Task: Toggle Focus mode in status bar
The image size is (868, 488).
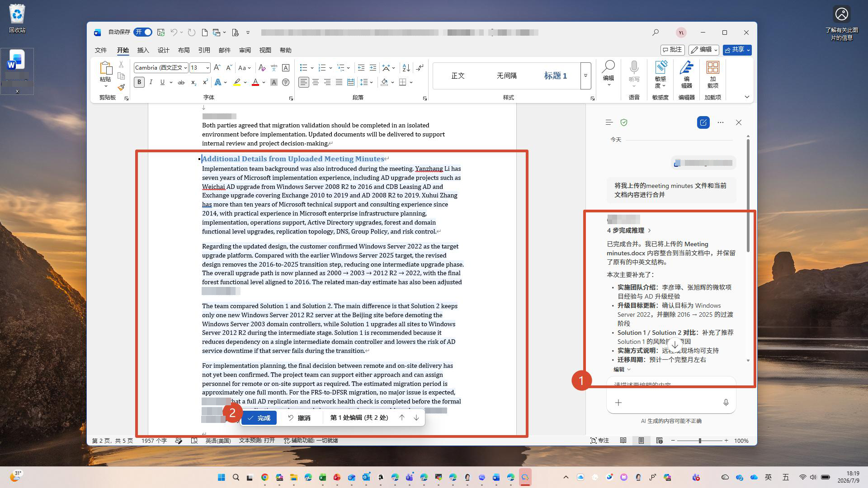Action: pyautogui.click(x=600, y=441)
